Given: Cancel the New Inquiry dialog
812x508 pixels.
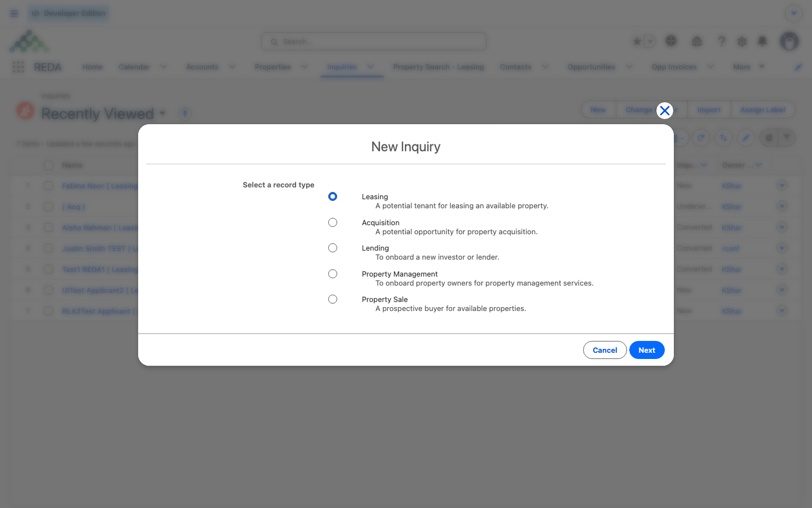Looking at the screenshot, I should click(604, 350).
